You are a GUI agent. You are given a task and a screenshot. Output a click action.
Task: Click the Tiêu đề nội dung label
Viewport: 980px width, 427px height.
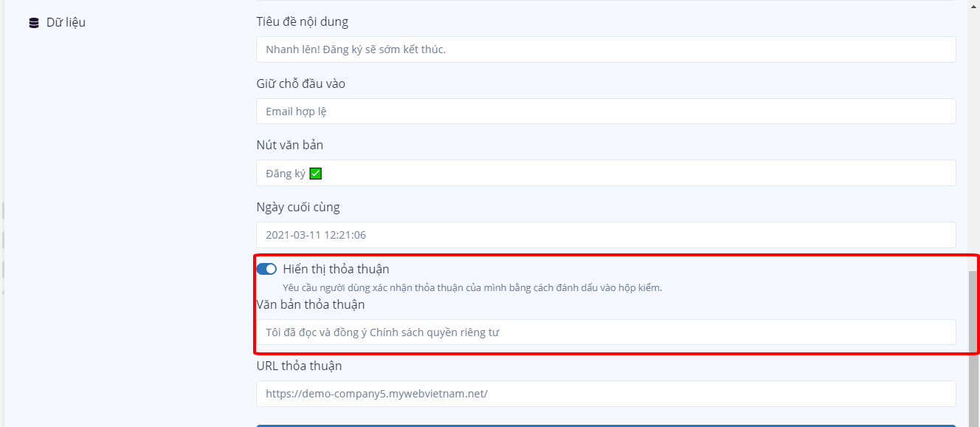[x=302, y=21]
